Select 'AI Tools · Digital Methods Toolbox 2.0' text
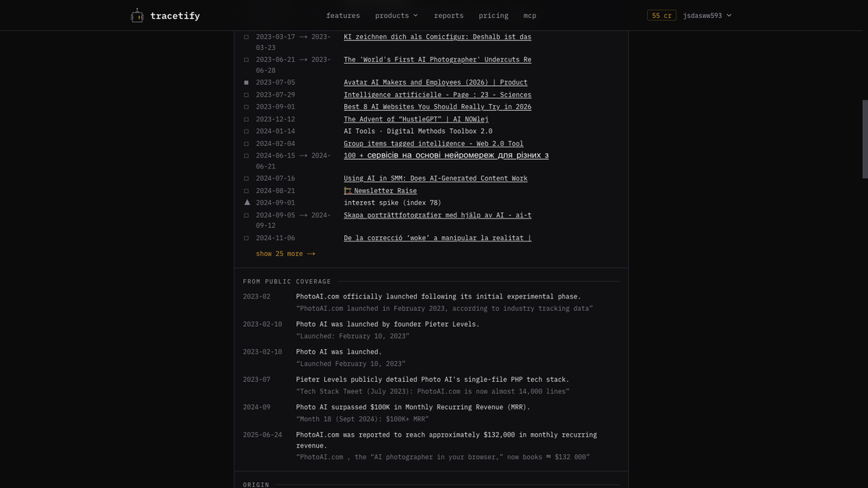This screenshot has width=868, height=488. coord(417,132)
